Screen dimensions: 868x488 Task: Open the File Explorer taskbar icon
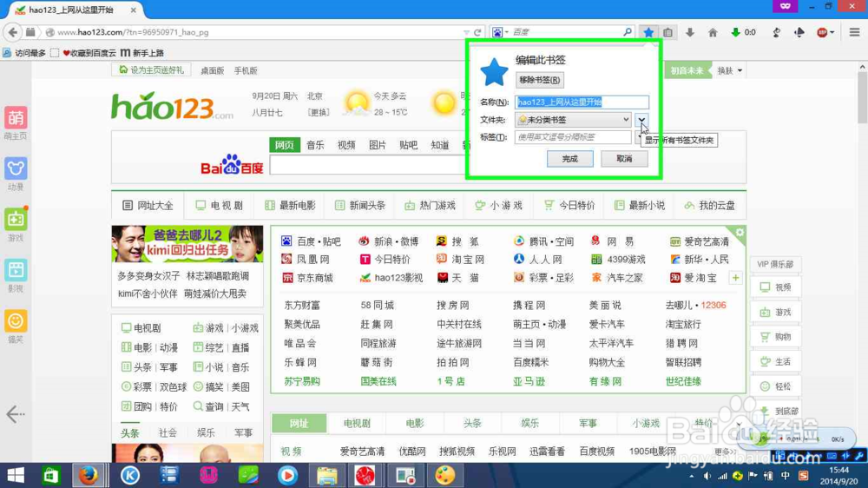point(326,475)
